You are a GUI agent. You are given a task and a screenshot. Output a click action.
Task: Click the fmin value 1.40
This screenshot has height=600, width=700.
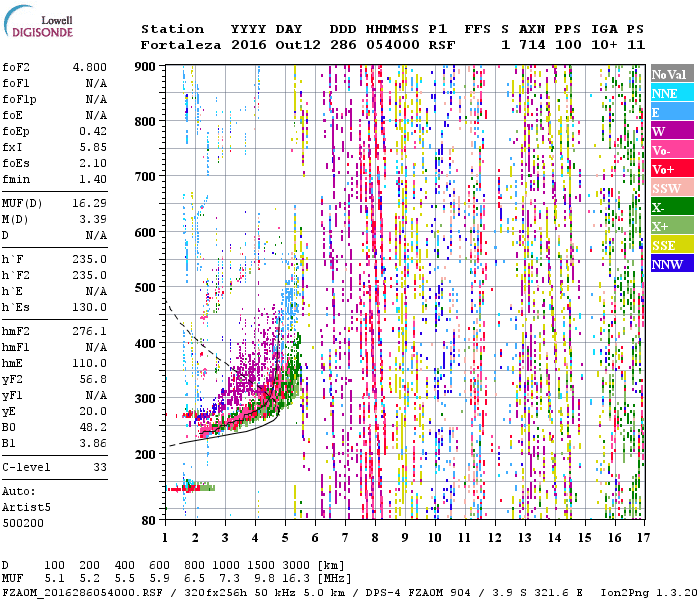click(93, 179)
